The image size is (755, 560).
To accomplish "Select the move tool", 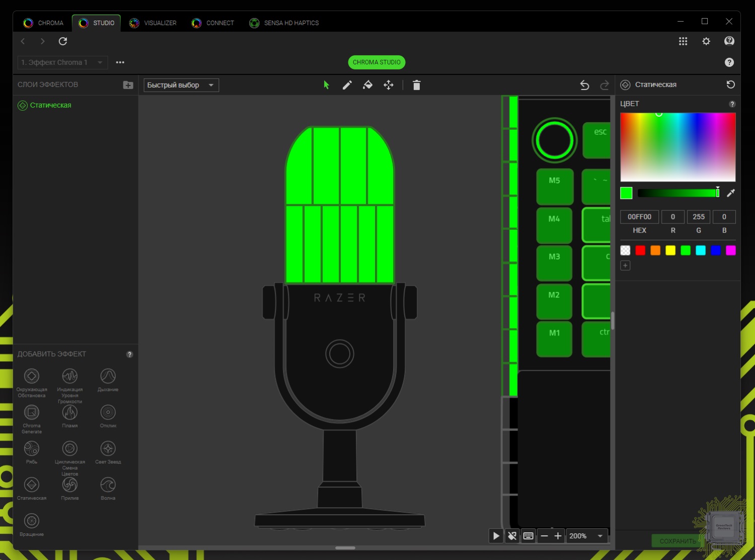I will click(389, 85).
